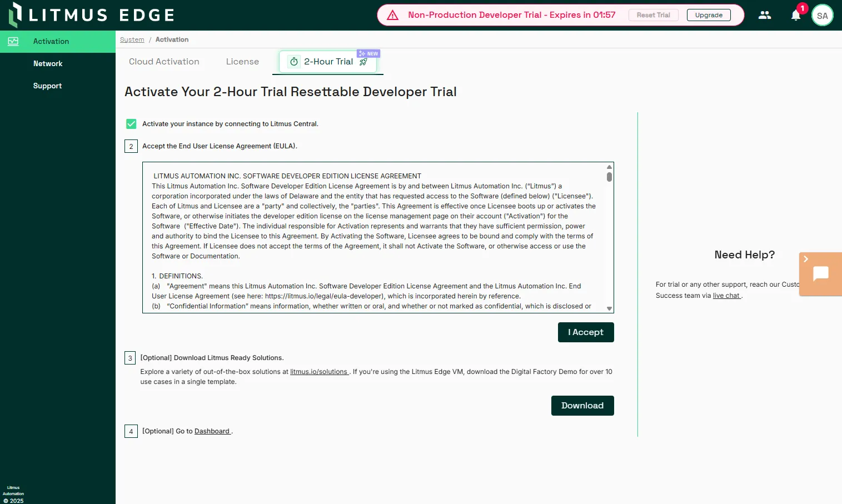842x504 pixels.
Task: Click the EULA scrollbar thumb
Action: (x=609, y=177)
